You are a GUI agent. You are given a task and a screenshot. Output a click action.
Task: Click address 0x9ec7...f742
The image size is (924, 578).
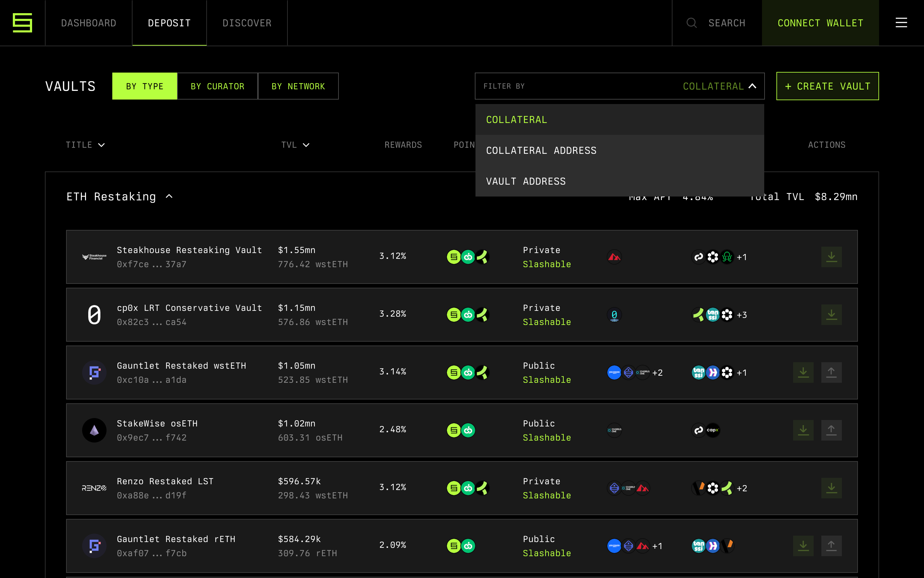[x=151, y=437]
